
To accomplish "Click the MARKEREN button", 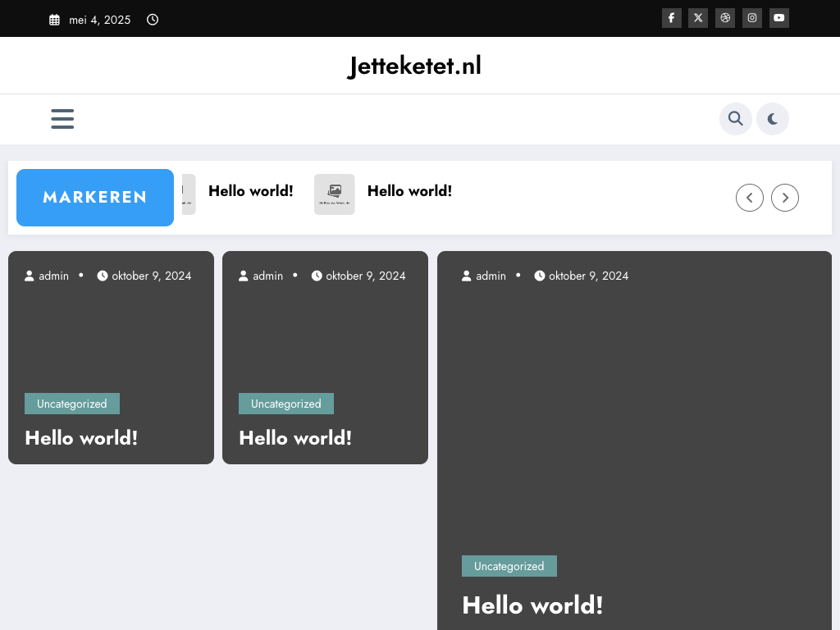I will click(x=95, y=198).
